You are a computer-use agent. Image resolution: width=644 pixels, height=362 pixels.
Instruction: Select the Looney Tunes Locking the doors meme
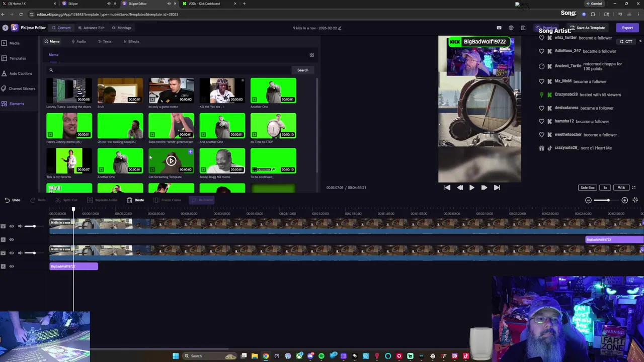69,90
